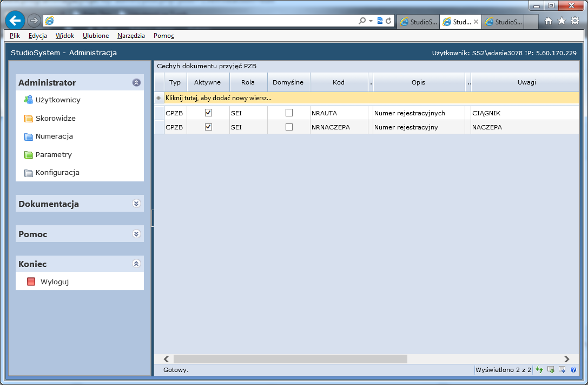588x385 pixels.
Task: Open the Widok menu
Action: pos(65,36)
